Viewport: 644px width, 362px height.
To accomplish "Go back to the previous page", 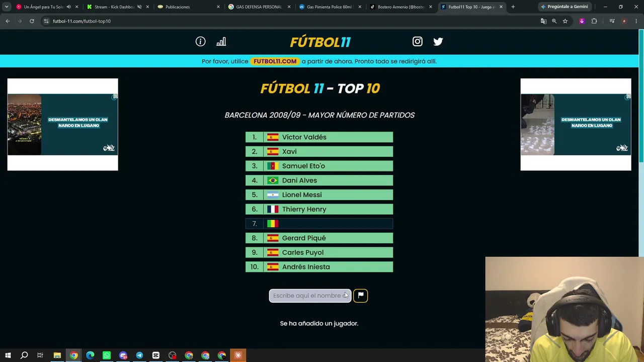I will [x=8, y=21].
